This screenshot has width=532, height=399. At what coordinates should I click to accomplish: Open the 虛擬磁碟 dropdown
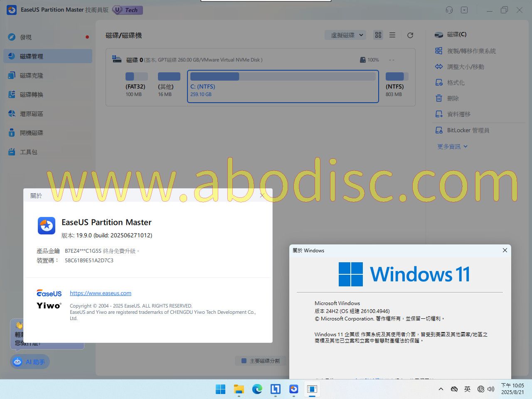(345, 35)
